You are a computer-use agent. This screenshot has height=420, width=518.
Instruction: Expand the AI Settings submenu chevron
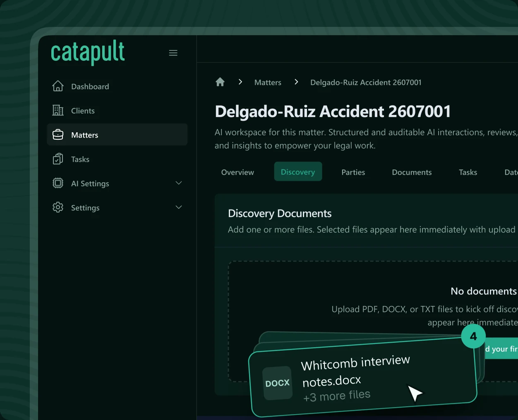click(179, 183)
